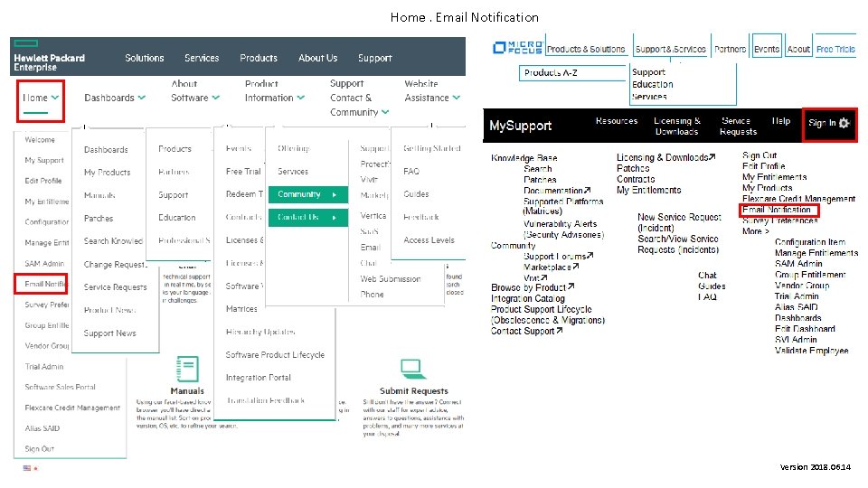
Task: Open About Us in HPE header
Action: (317, 58)
